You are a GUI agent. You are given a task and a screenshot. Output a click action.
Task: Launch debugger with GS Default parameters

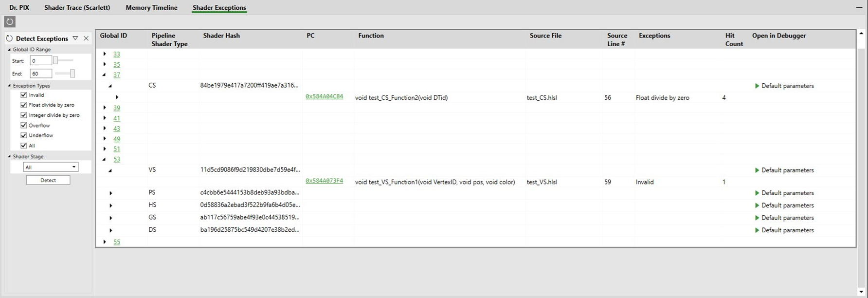[x=784, y=218]
